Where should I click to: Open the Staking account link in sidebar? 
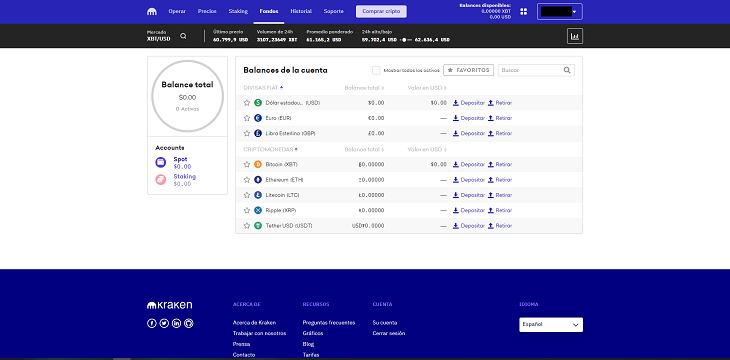tap(184, 177)
